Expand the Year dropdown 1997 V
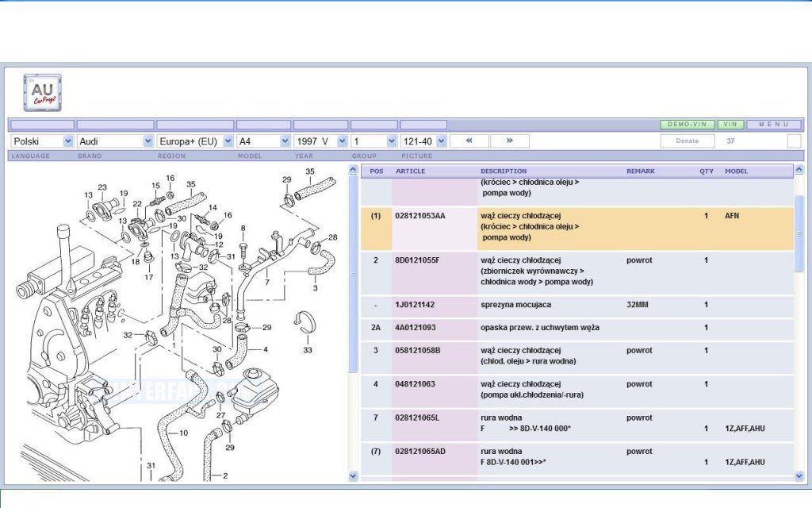 (320, 141)
